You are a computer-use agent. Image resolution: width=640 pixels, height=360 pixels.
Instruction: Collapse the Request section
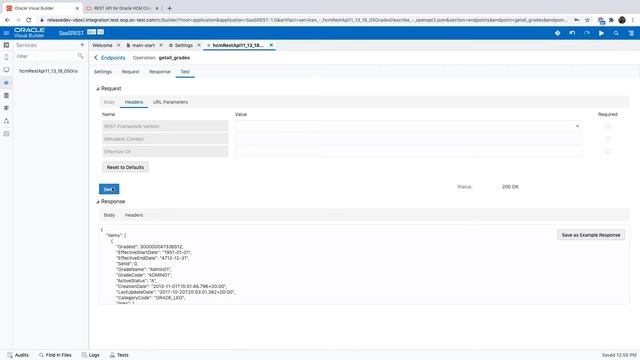pyautogui.click(x=98, y=89)
